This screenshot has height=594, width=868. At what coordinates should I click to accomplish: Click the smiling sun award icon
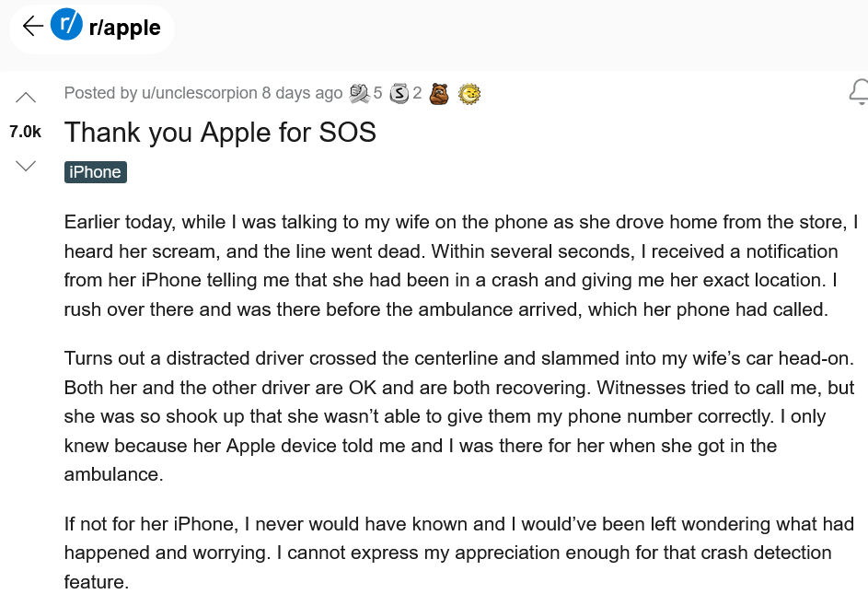click(x=469, y=94)
